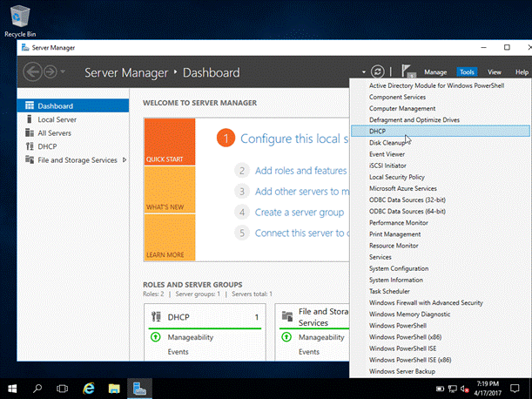
Task: Click the taskbar search icon
Action: click(38, 386)
